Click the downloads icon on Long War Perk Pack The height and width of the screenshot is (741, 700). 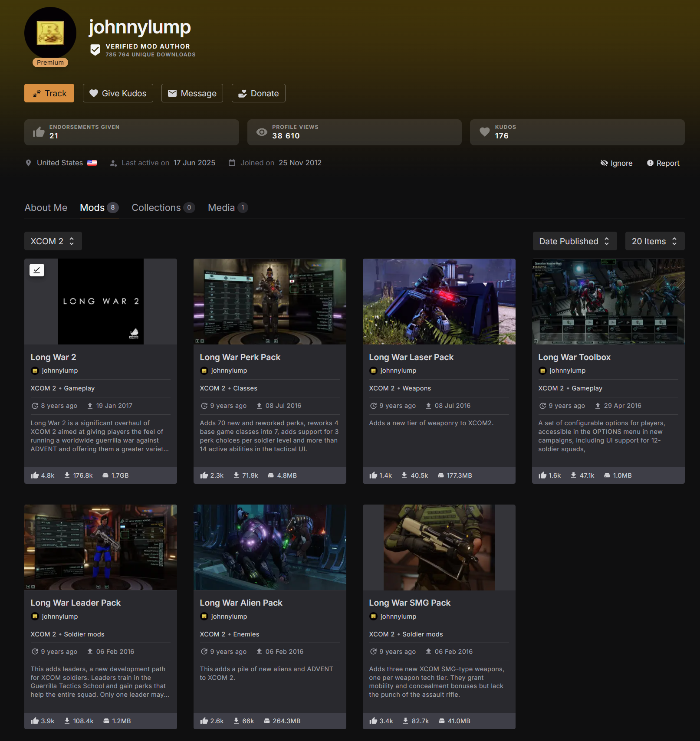(237, 475)
